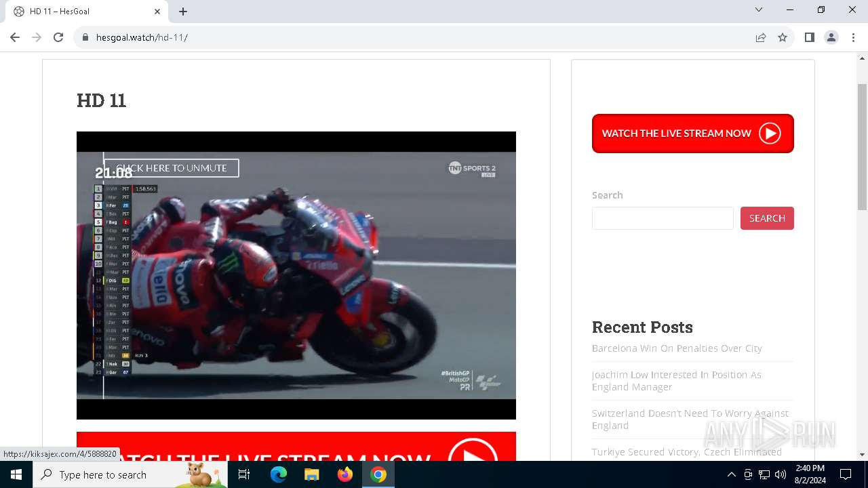The height and width of the screenshot is (488, 868).
Task: Open Task View on the taskbar
Action: tap(244, 474)
